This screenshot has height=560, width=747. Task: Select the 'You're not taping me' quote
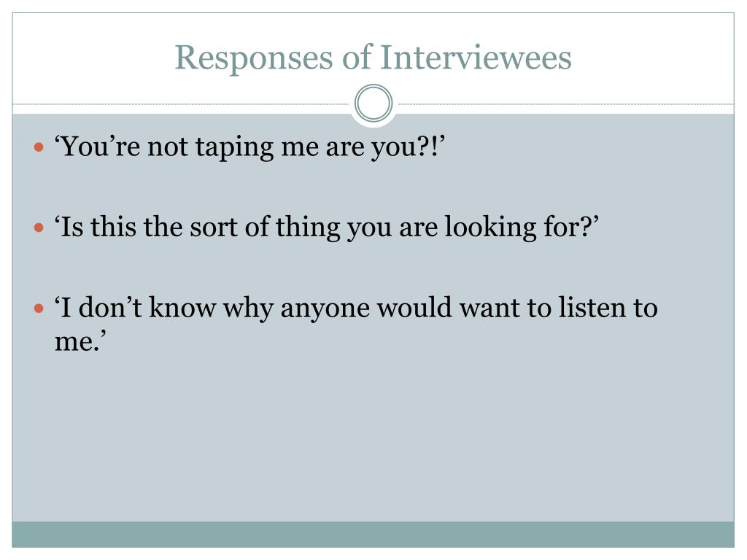[x=249, y=147]
